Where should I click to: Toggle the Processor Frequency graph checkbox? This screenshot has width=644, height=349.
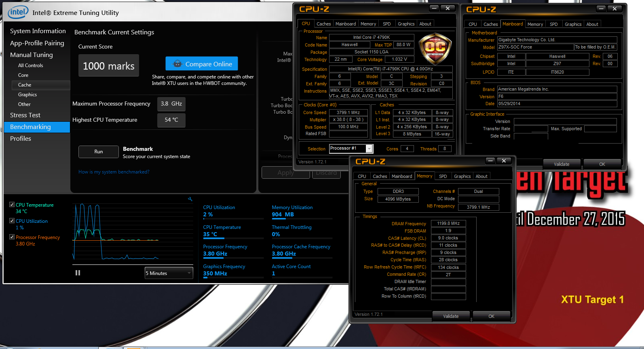click(x=12, y=237)
